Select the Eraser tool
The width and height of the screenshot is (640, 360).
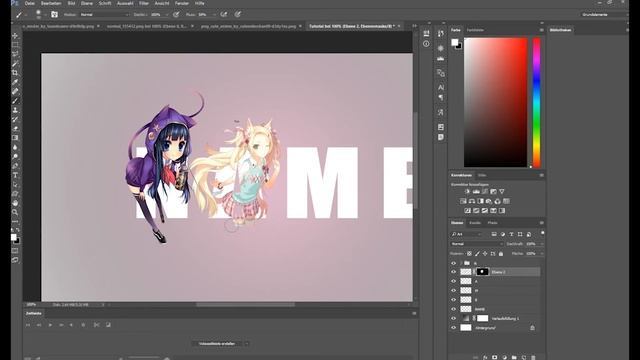pos(15,129)
